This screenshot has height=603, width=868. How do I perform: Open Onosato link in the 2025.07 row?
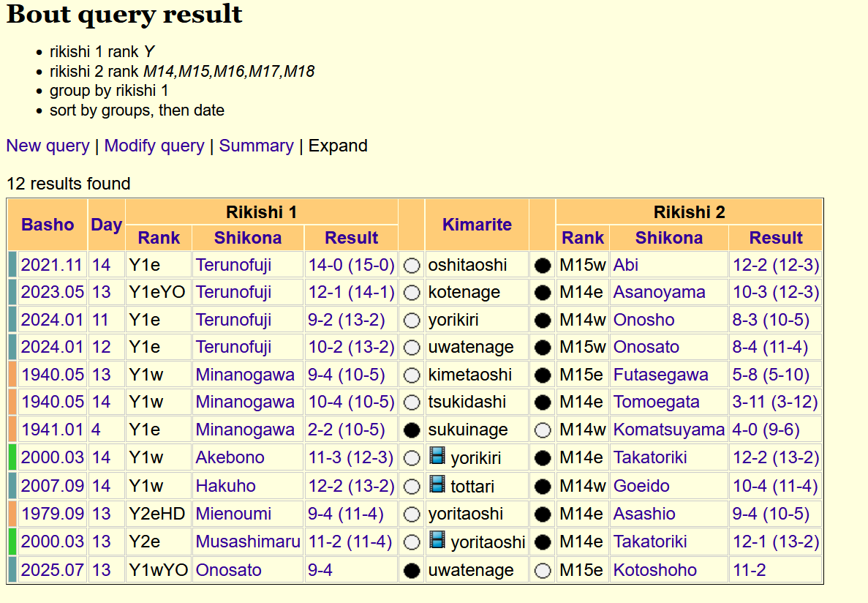click(228, 570)
